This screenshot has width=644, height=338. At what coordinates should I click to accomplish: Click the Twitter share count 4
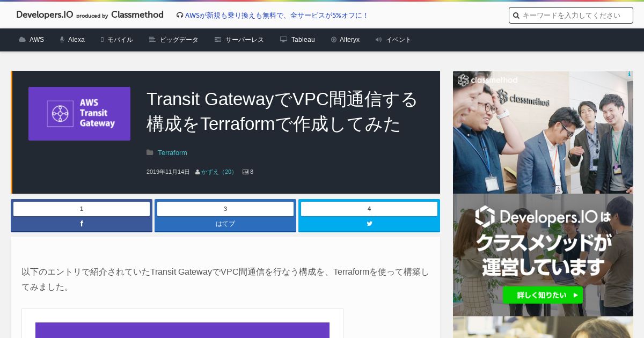[369, 209]
